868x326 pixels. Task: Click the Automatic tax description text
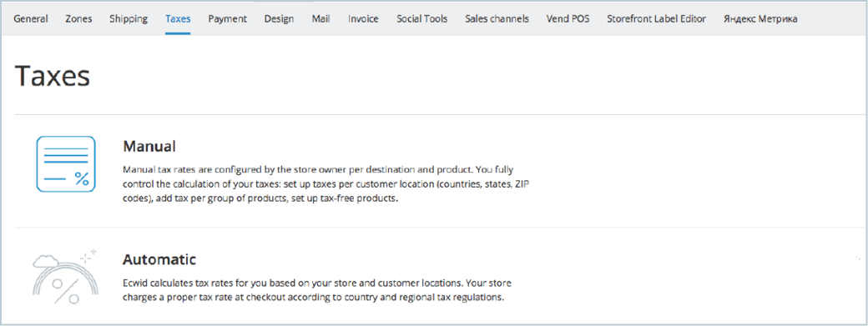tap(317, 290)
